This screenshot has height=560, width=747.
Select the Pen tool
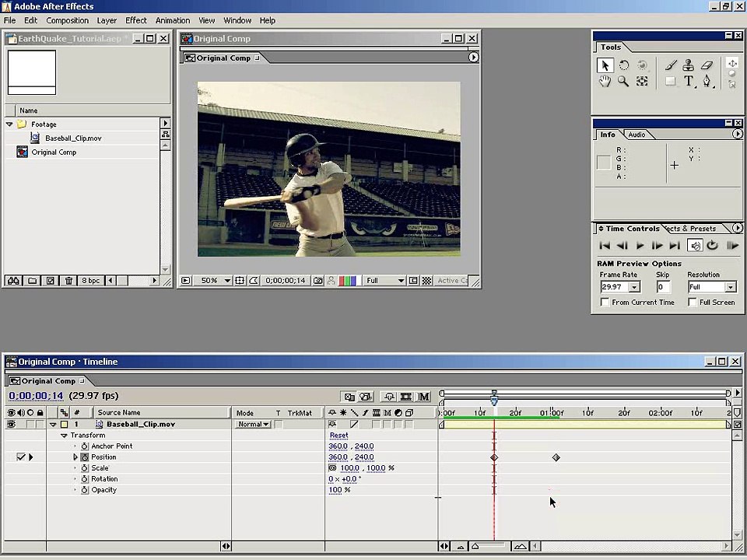tap(707, 81)
